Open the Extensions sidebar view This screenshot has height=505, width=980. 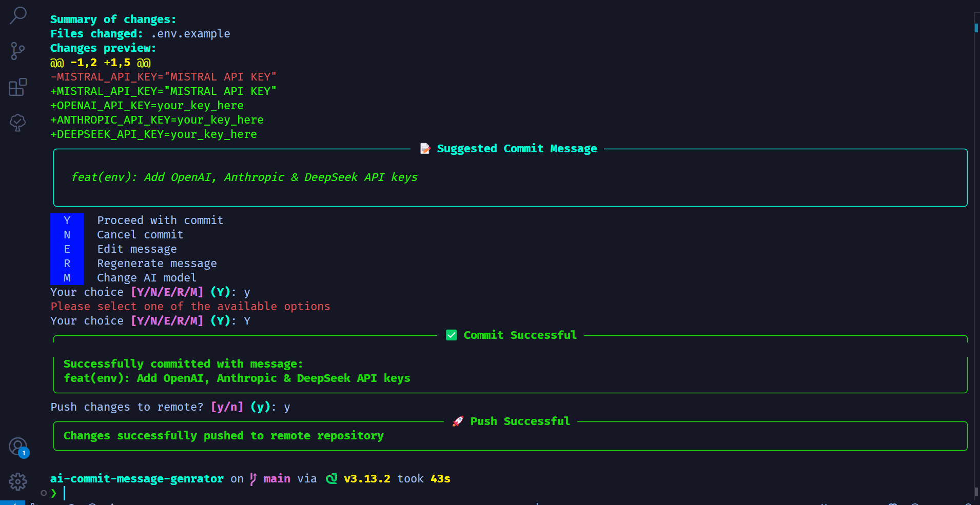click(18, 87)
